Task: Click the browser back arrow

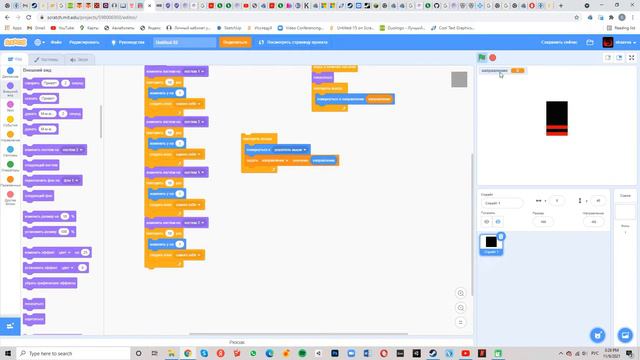Action: [7, 17]
